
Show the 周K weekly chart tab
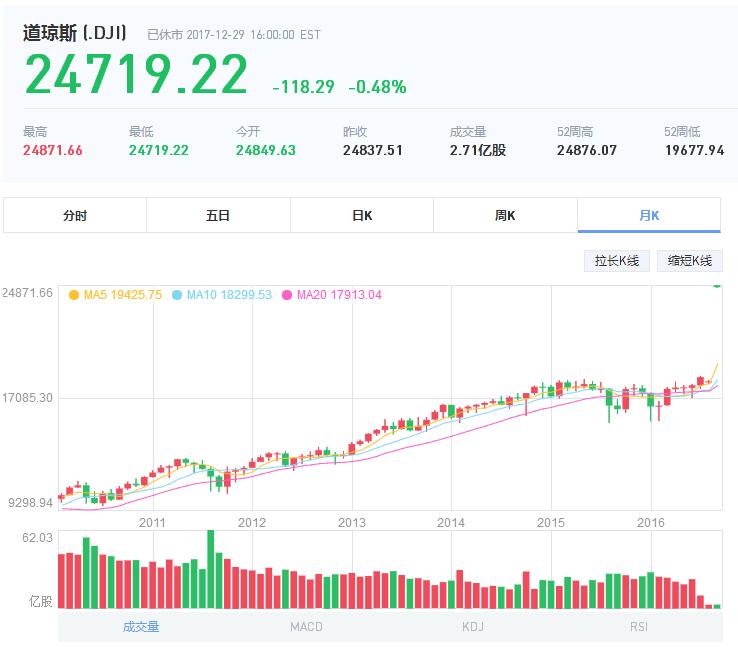tap(505, 215)
